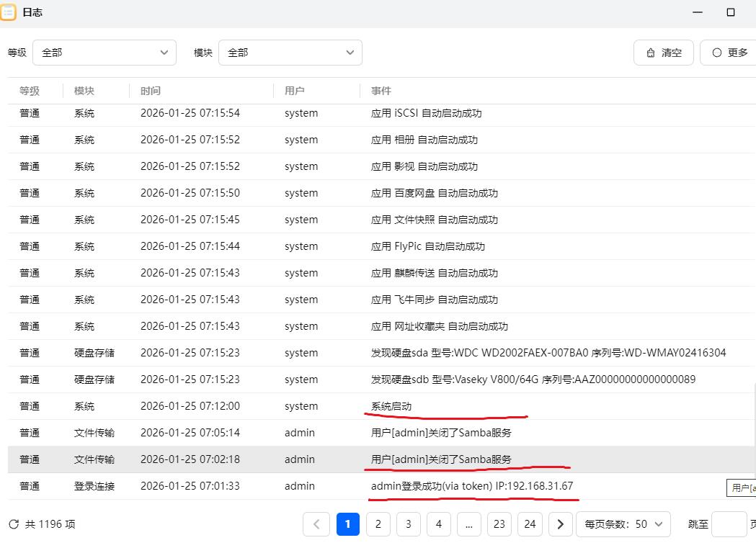Select the admin登录成功 log entry row
This screenshot has width=756, height=548.
[471, 486]
